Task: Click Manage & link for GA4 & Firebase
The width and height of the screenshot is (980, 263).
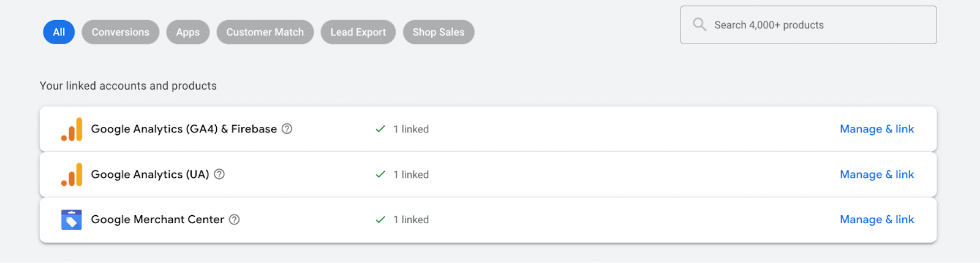Action: point(876,129)
